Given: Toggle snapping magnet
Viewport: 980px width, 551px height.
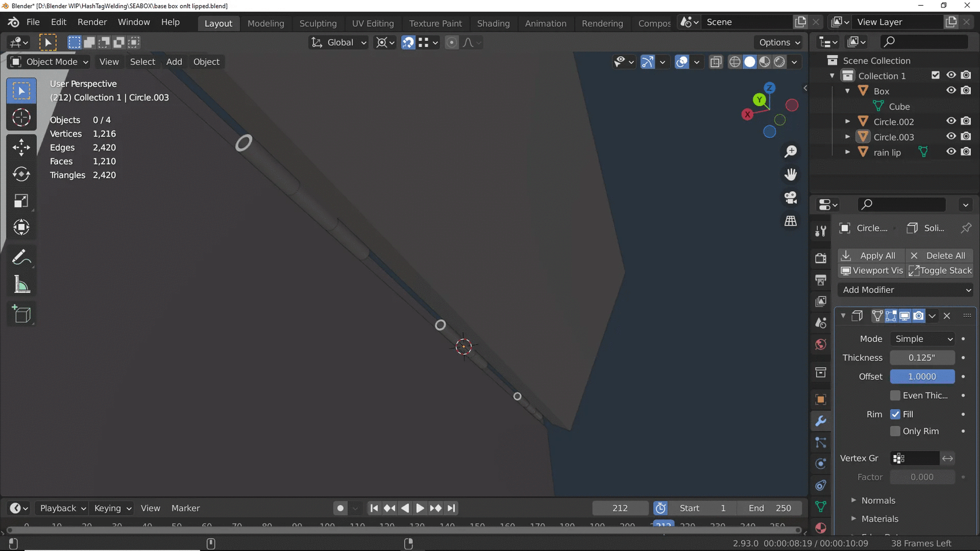Looking at the screenshot, I should tap(408, 42).
